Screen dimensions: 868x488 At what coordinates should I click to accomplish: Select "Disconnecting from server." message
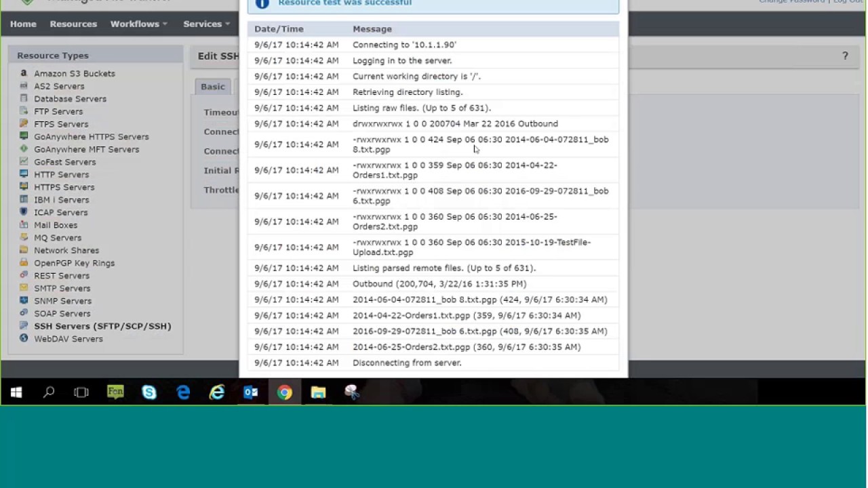pos(407,363)
